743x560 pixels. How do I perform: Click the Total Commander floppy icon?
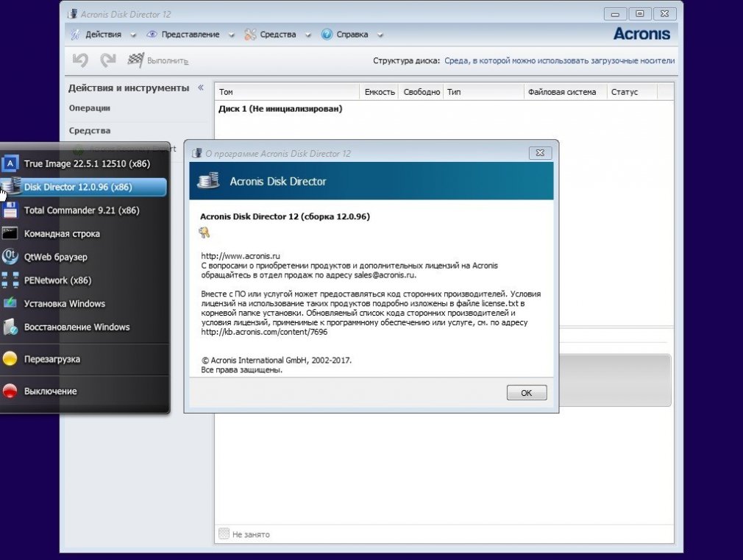click(10, 210)
